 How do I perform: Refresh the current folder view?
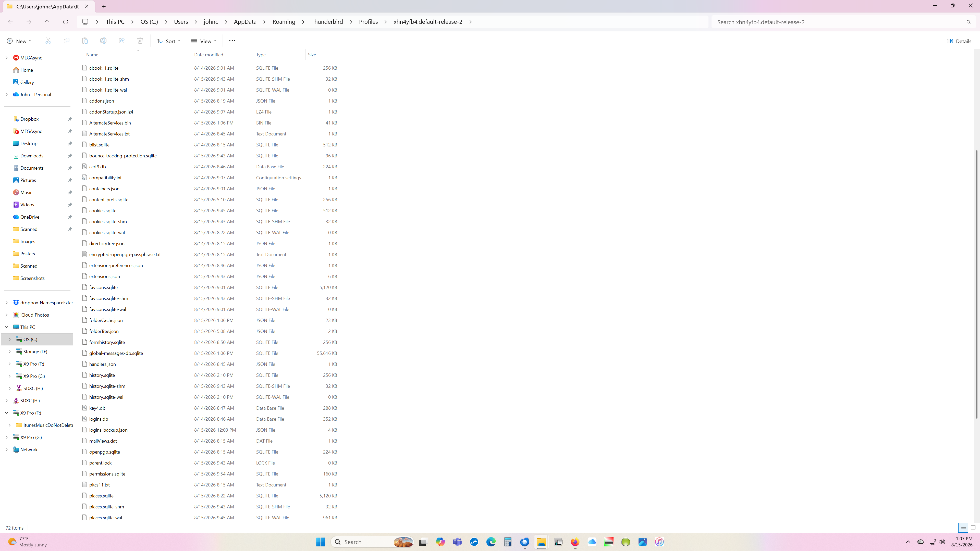click(65, 22)
